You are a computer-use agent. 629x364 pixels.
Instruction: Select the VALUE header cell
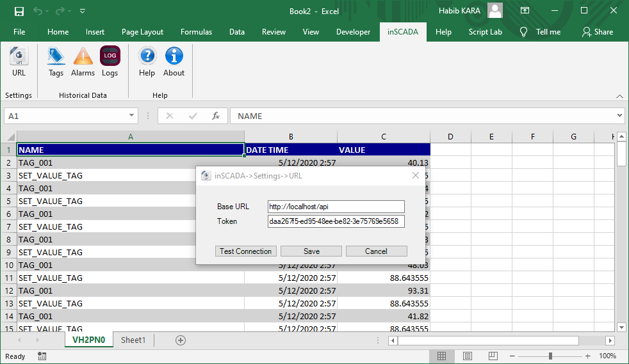click(384, 150)
